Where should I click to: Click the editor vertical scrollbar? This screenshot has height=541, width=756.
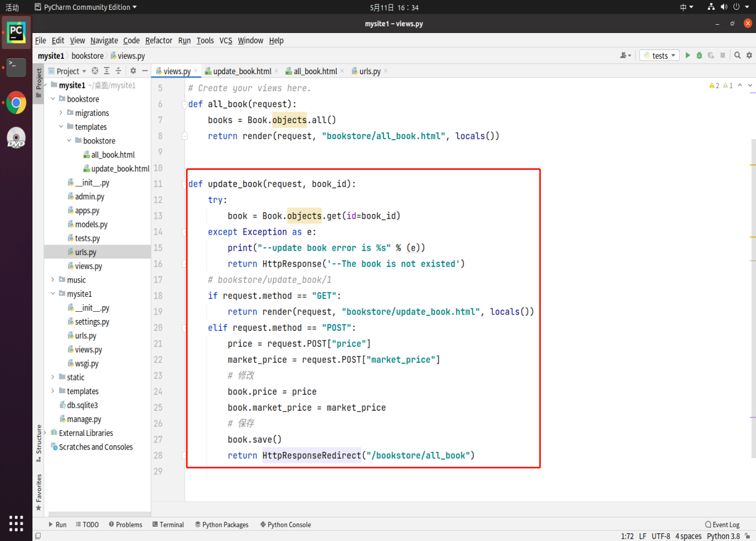click(753, 298)
